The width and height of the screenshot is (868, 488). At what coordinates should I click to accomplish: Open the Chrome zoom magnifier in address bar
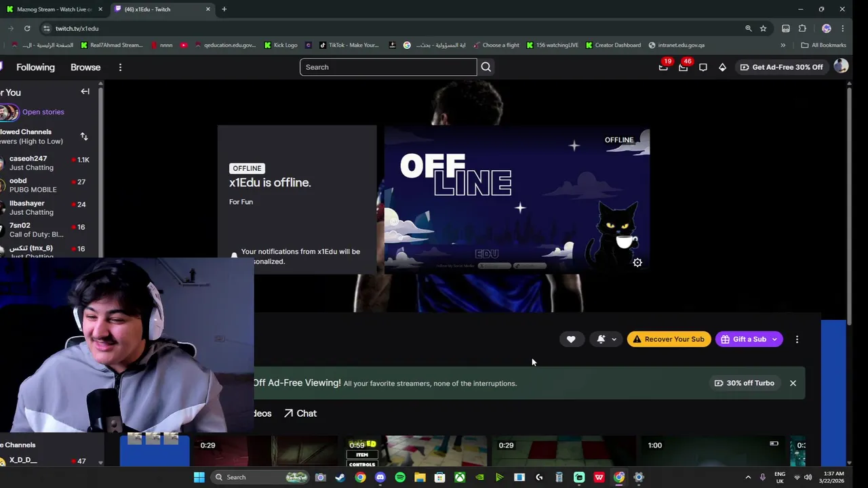click(749, 28)
